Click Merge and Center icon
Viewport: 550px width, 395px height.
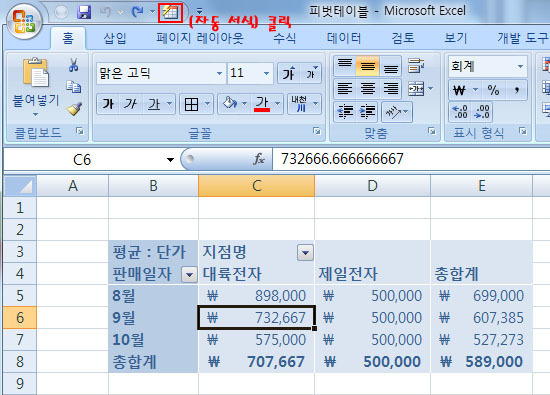pos(417,89)
